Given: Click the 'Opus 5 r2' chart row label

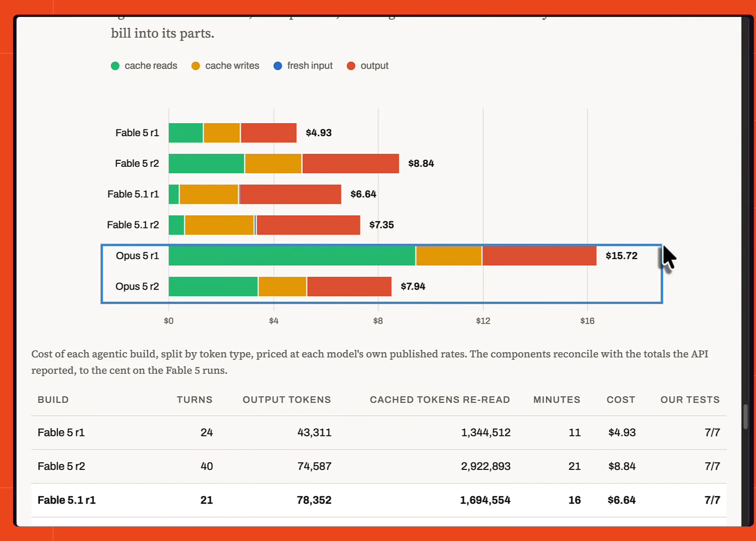Looking at the screenshot, I should click(137, 287).
